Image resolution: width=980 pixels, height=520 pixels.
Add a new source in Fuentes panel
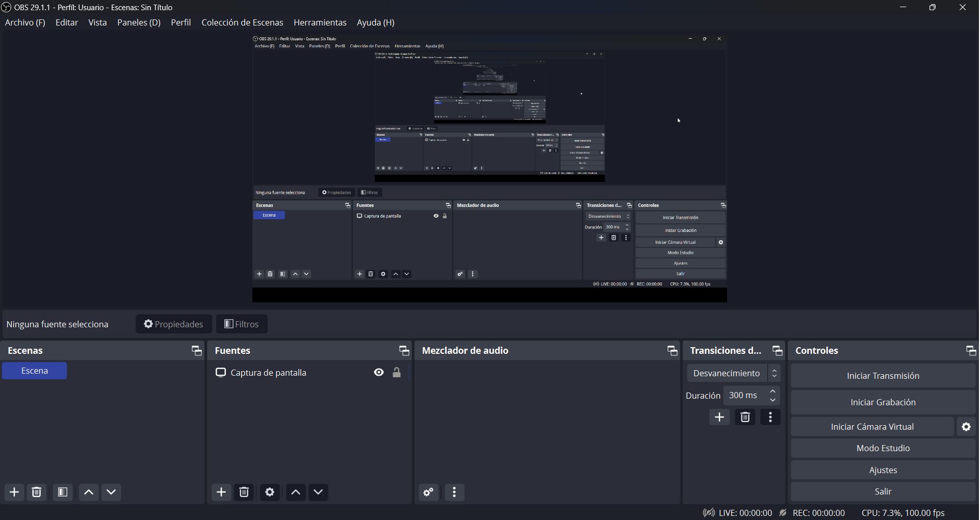(221, 492)
